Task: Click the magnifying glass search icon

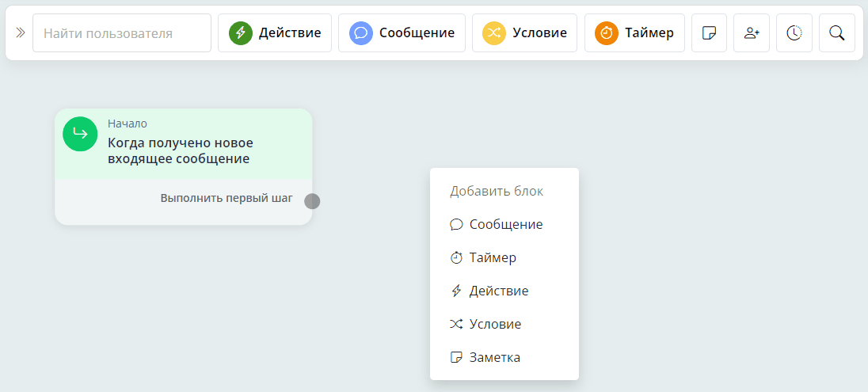Action: point(836,33)
